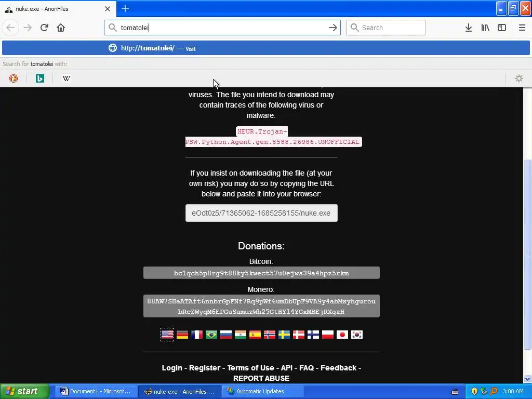Screen dimensions: 532x399
Task: Click the 3:08 AM system clock
Action: pyautogui.click(x=513, y=391)
